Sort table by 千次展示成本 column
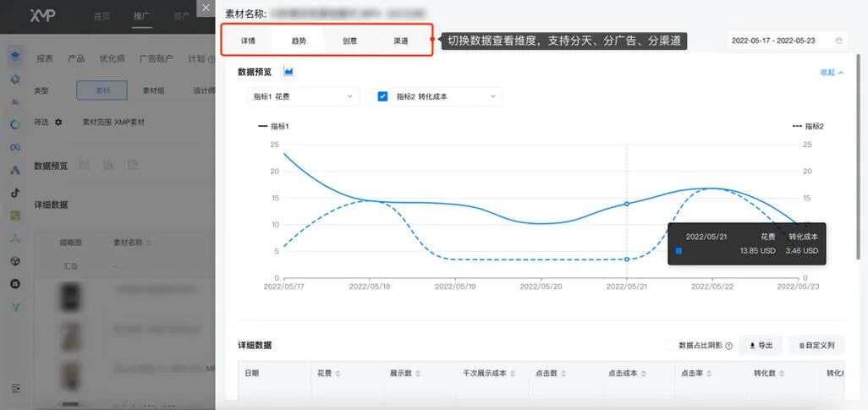 (513, 374)
